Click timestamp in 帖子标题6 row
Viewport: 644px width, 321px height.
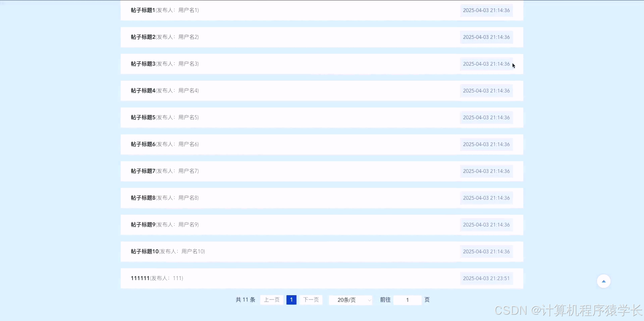[486, 144]
